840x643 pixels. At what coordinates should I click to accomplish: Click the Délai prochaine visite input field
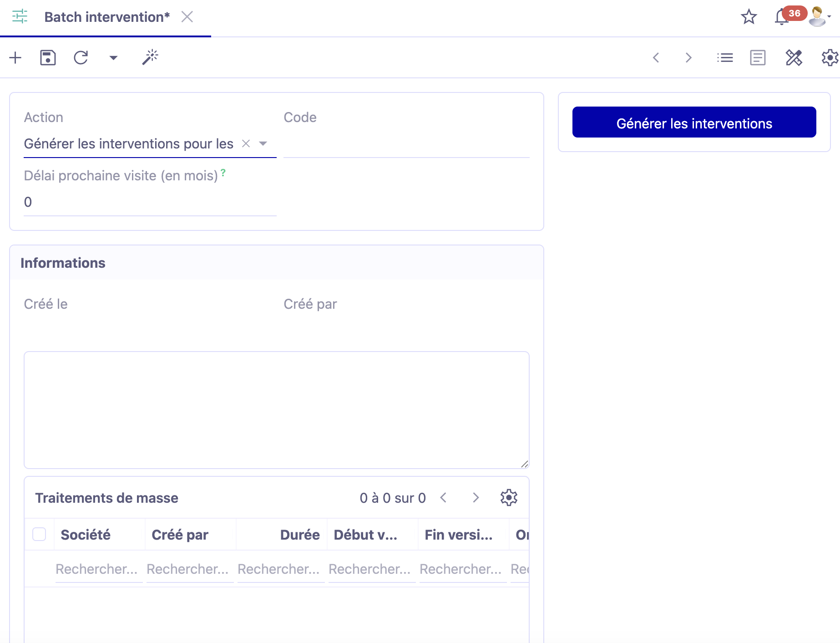[150, 202]
